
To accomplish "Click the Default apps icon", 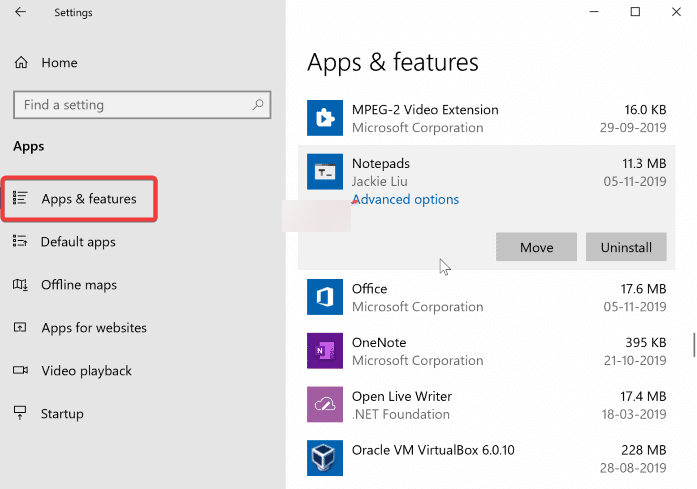I will (20, 241).
